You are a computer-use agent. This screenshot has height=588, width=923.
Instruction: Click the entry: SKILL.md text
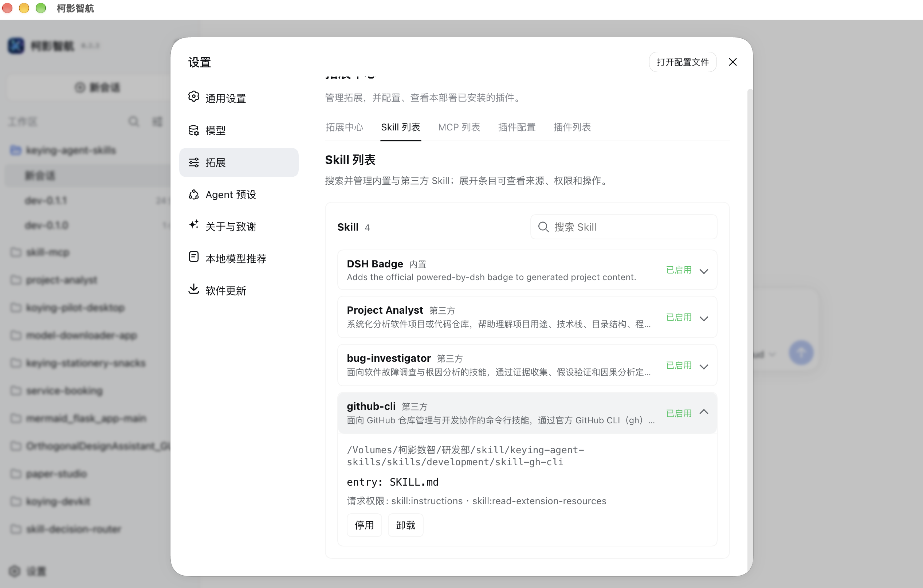393,482
